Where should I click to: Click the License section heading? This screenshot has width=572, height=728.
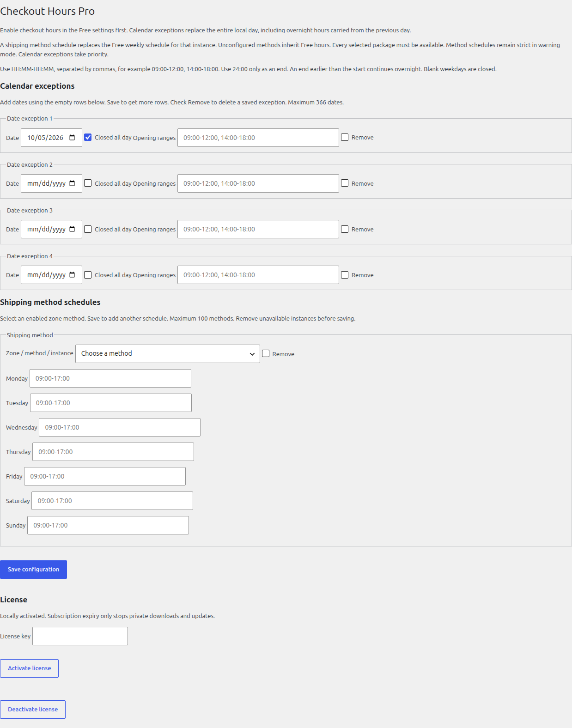[x=13, y=600]
